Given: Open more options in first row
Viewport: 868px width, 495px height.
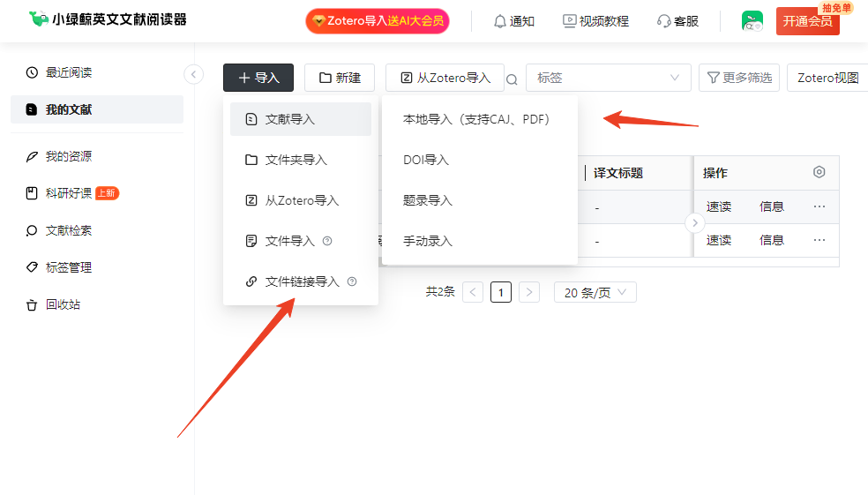Looking at the screenshot, I should coord(819,206).
